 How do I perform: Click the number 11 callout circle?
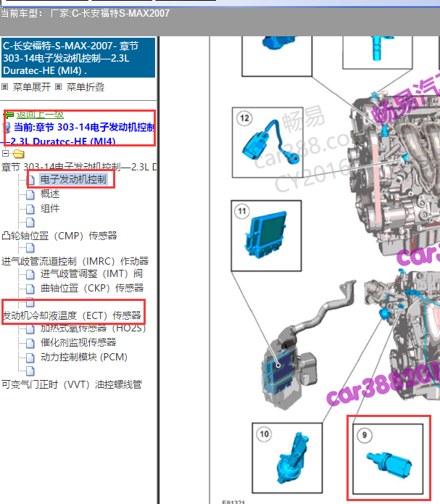point(242,211)
